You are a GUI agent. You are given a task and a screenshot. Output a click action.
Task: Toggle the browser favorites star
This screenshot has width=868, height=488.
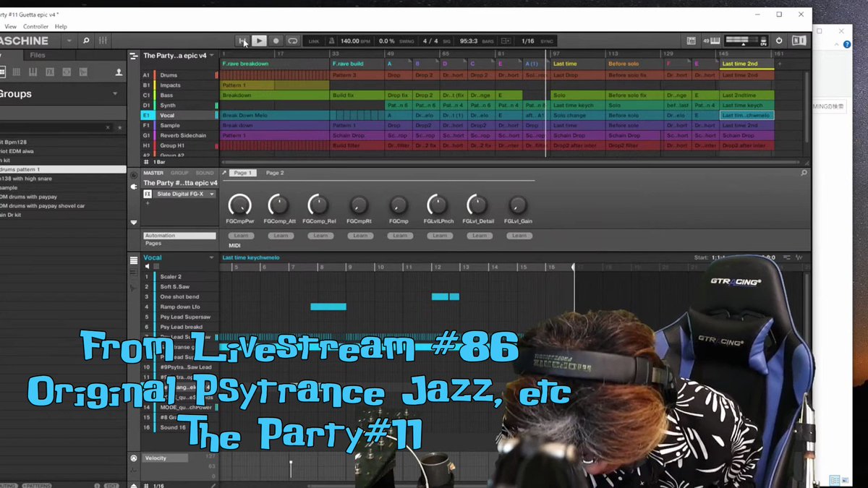click(119, 127)
